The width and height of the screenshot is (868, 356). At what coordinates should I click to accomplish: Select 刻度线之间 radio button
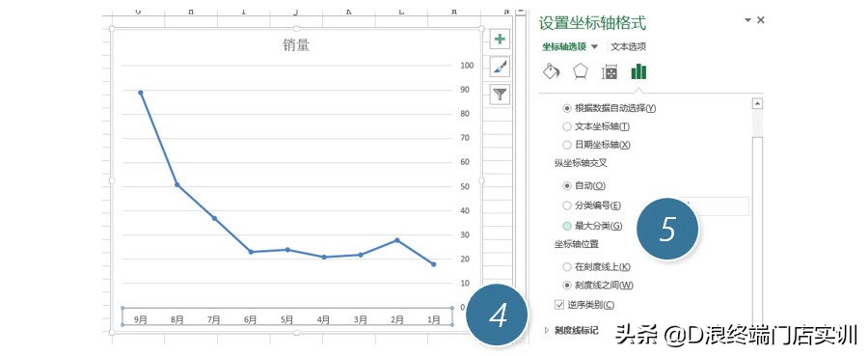566,286
